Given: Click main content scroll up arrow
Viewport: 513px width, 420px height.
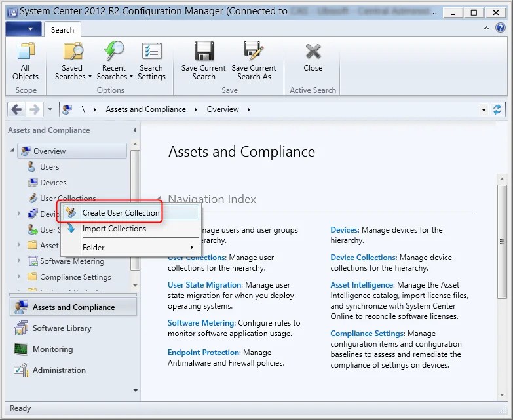Looking at the screenshot, I should click(502, 179).
